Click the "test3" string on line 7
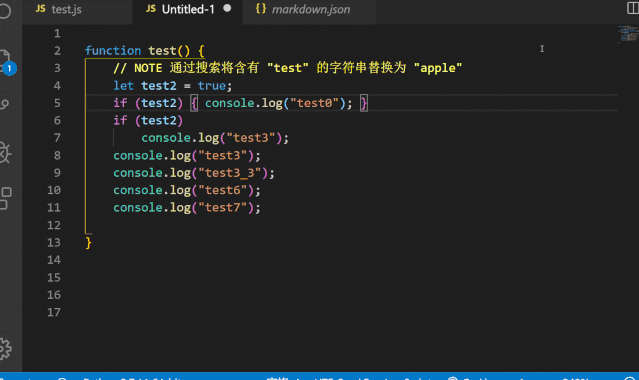 coord(251,138)
